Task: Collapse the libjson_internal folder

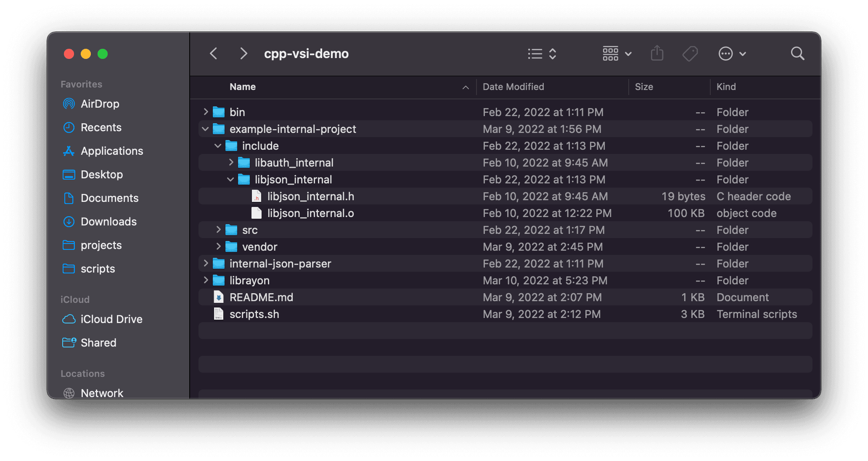Action: [x=230, y=179]
